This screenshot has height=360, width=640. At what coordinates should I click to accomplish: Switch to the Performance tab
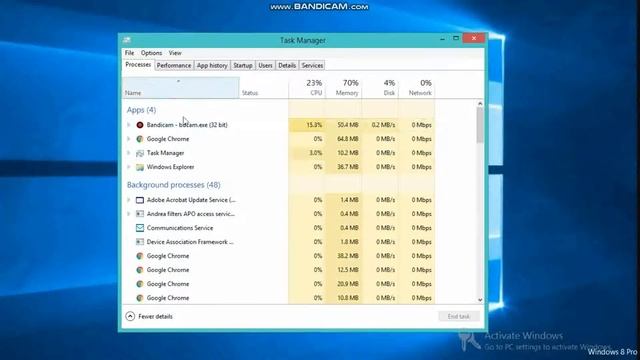click(174, 65)
